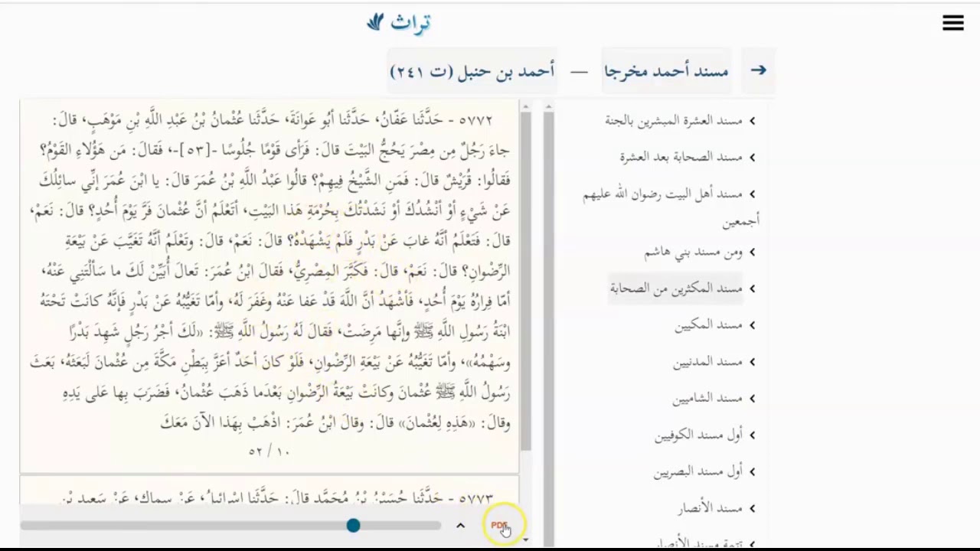Expand chevron for مسند الأنصار
980x551 pixels.
(753, 509)
